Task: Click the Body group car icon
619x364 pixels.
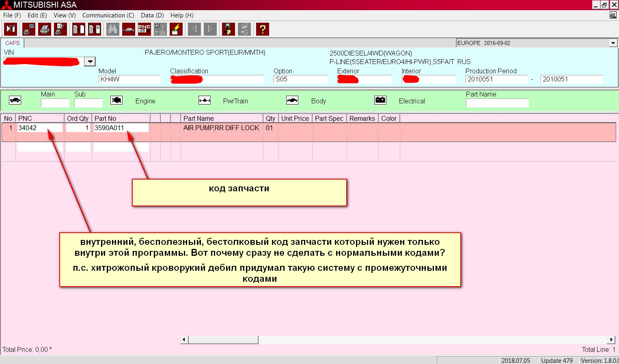Action: point(292,100)
